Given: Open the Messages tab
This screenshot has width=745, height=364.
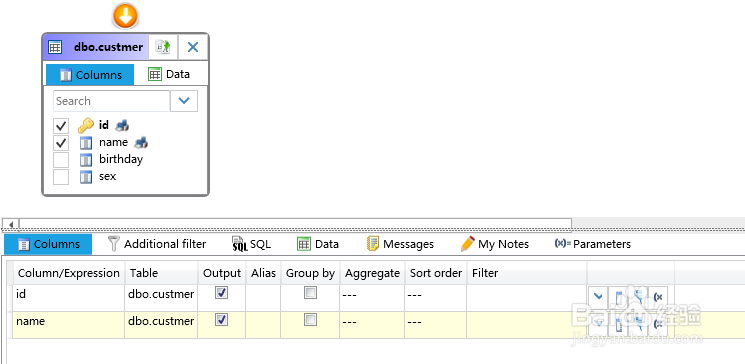Looking at the screenshot, I should [401, 244].
